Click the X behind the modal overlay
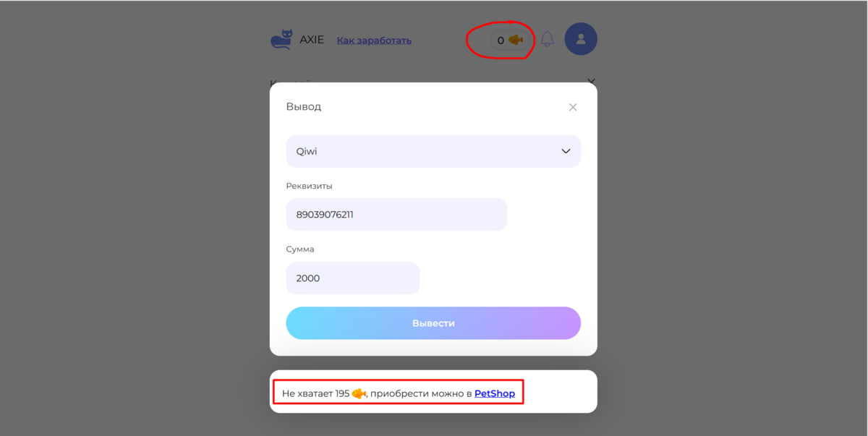The height and width of the screenshot is (436, 868). click(592, 82)
